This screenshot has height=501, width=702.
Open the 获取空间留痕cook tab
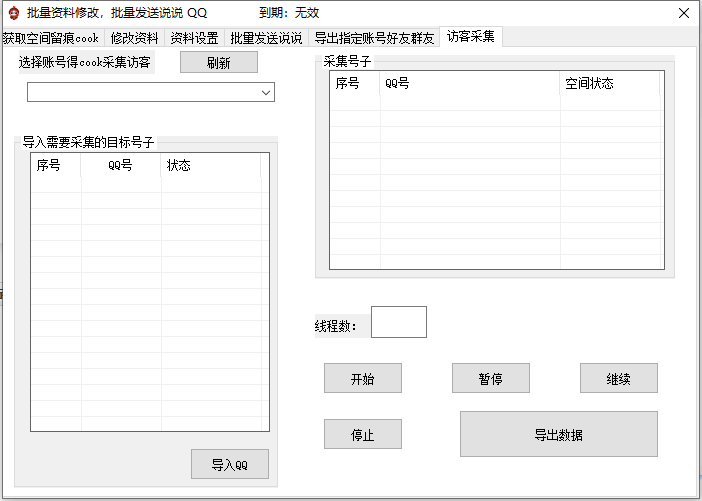51,38
